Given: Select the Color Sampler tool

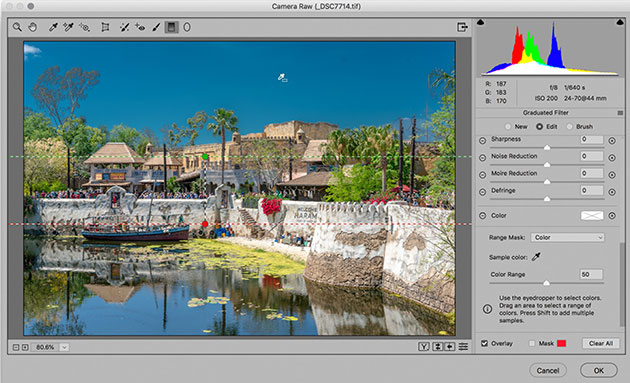Looking at the screenshot, I should click(68, 27).
